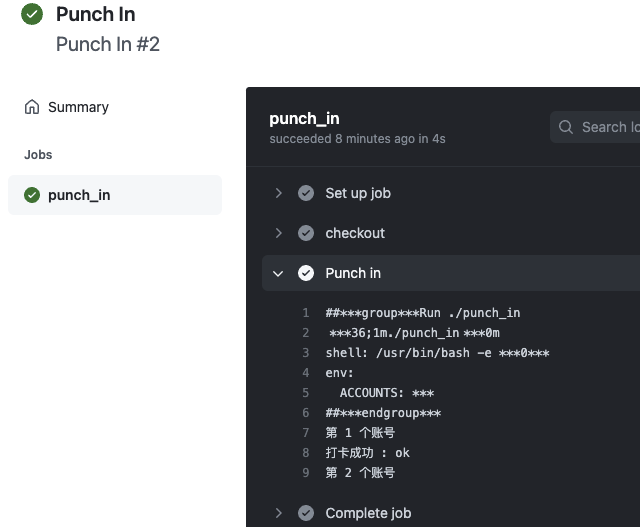This screenshot has width=640, height=527.
Task: Expand the Complete job step chevron
Action: pyautogui.click(x=278, y=513)
